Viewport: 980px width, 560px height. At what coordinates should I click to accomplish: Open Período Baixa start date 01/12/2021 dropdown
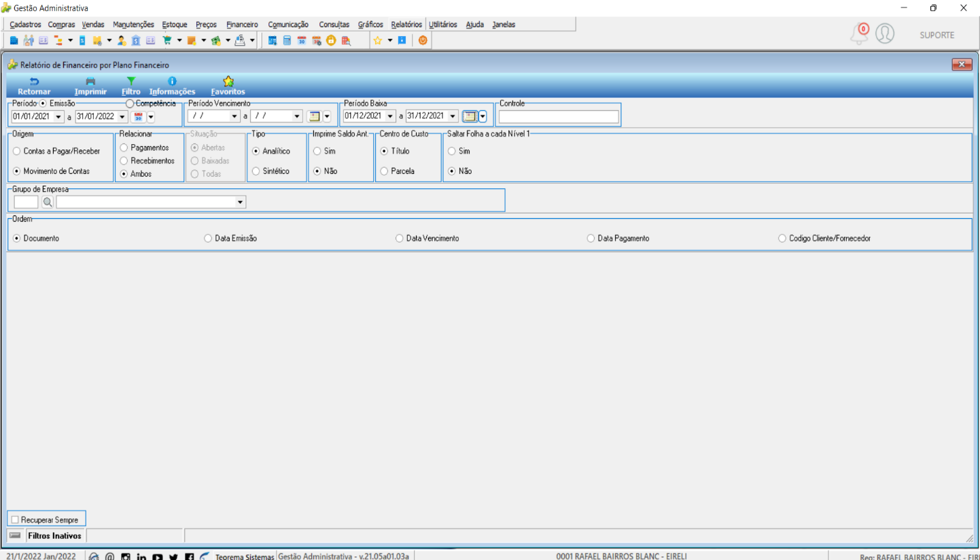coord(391,116)
